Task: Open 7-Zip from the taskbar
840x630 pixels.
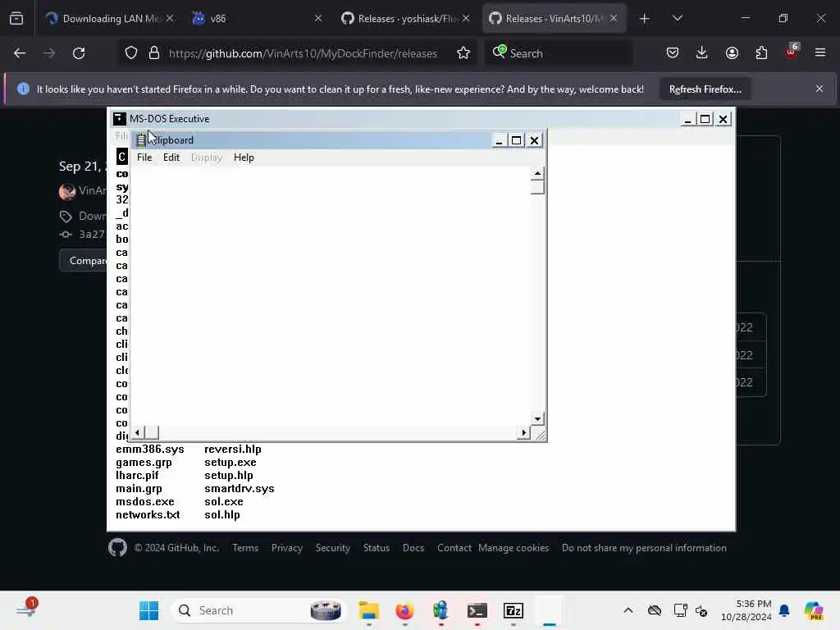Action: [514, 610]
